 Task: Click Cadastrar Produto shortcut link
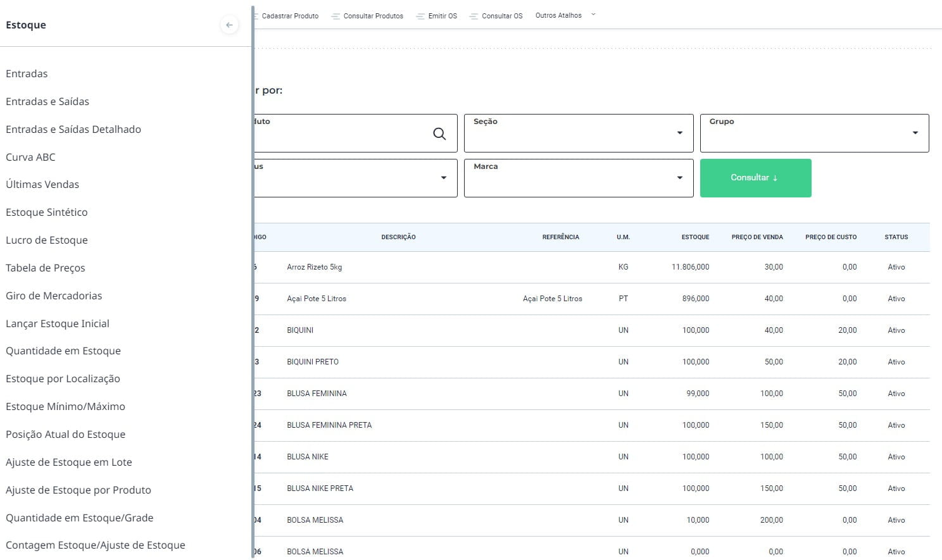(x=289, y=16)
